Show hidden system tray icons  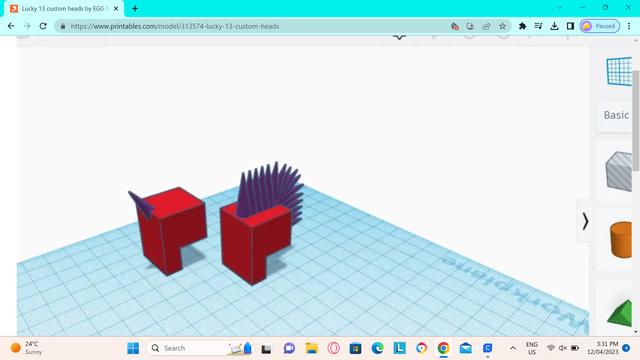click(513, 348)
